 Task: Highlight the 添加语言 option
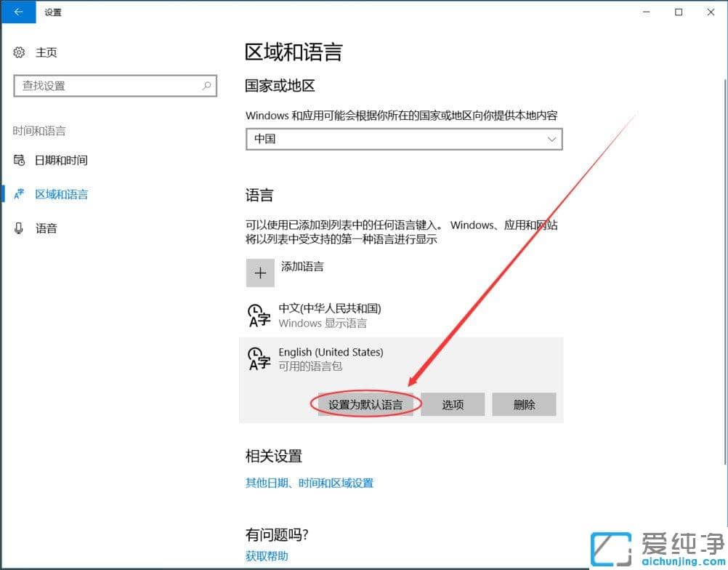302,266
